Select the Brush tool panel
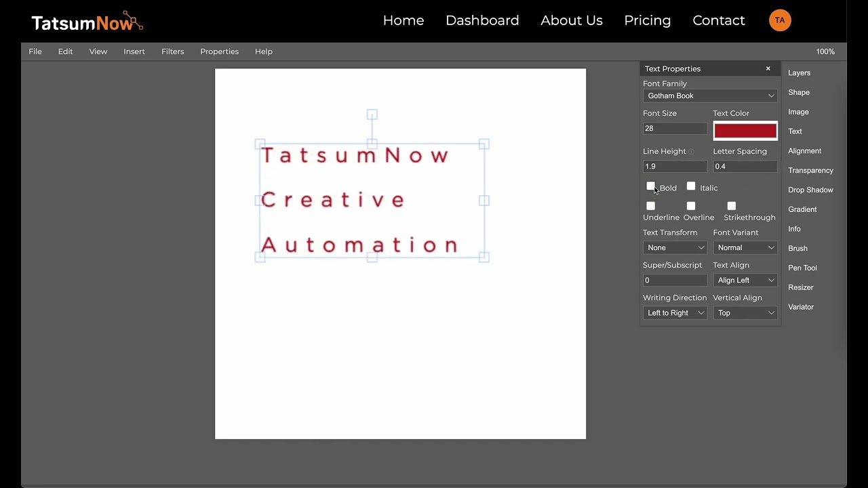The height and width of the screenshot is (488, 868). (x=797, y=248)
